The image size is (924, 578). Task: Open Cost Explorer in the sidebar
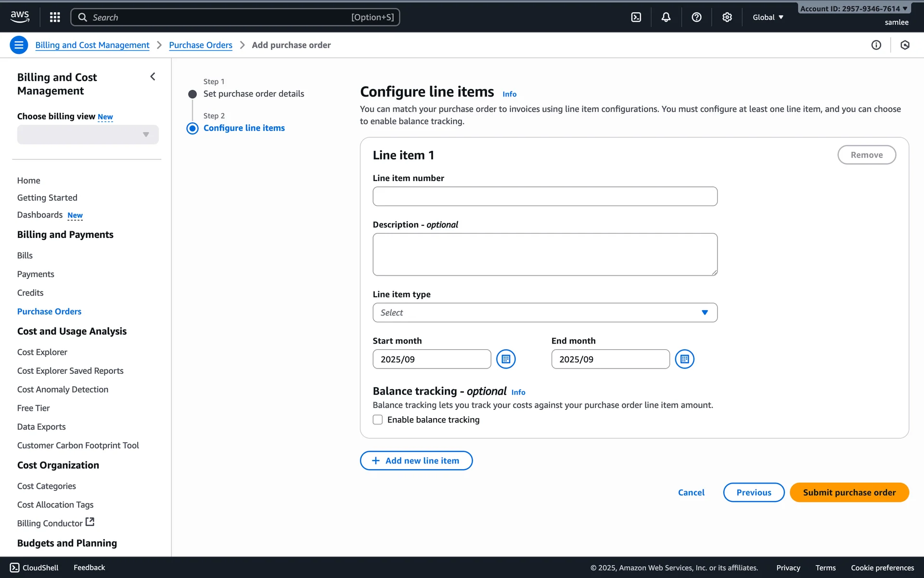coord(42,352)
